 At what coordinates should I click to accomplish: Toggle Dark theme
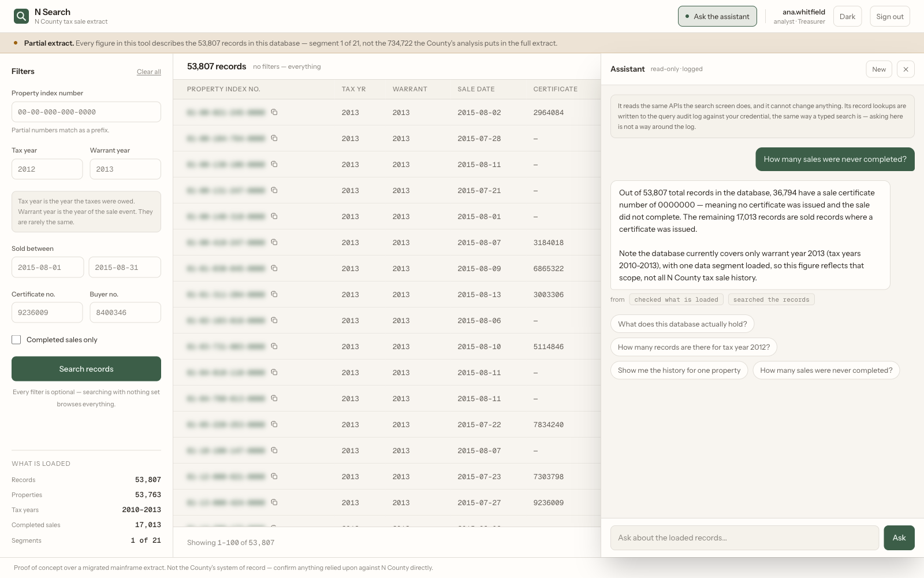[847, 16]
